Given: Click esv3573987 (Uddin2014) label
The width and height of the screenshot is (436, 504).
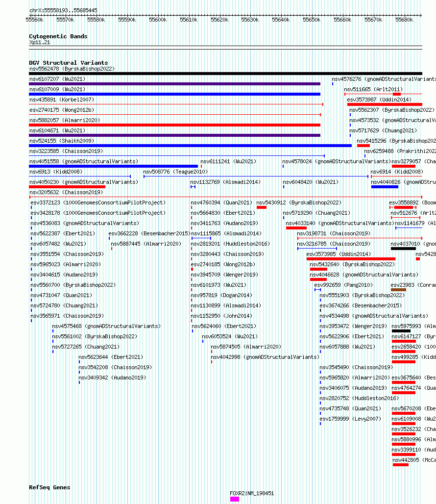Looking at the screenshot, I should pyautogui.click(x=379, y=100).
